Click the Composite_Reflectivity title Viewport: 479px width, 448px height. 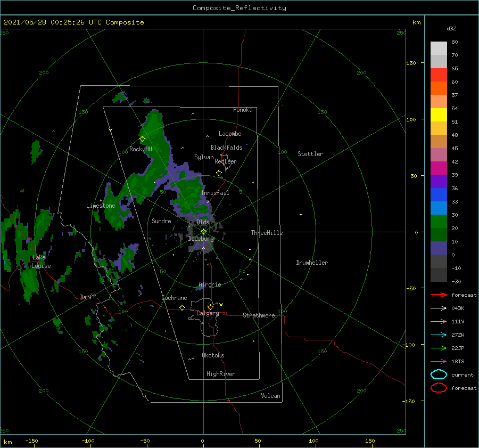pos(239,8)
